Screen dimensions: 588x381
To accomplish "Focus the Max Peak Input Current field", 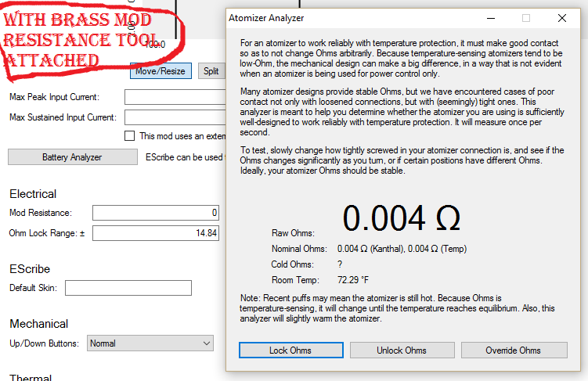I will tap(172, 97).
